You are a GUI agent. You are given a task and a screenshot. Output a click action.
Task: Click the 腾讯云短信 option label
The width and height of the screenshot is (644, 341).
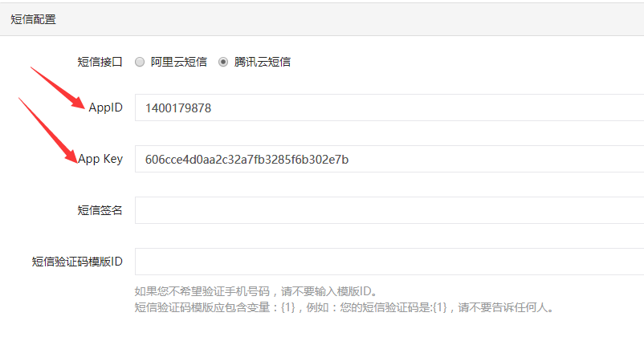(x=263, y=62)
